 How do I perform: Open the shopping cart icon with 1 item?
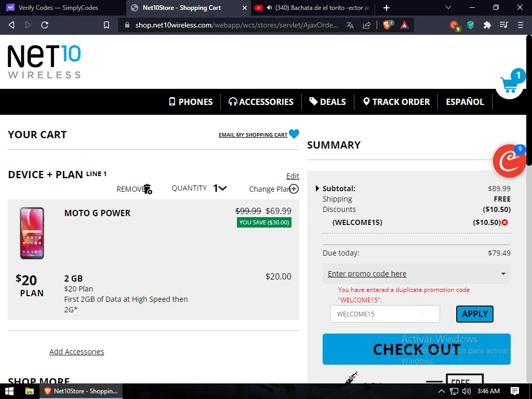click(511, 83)
